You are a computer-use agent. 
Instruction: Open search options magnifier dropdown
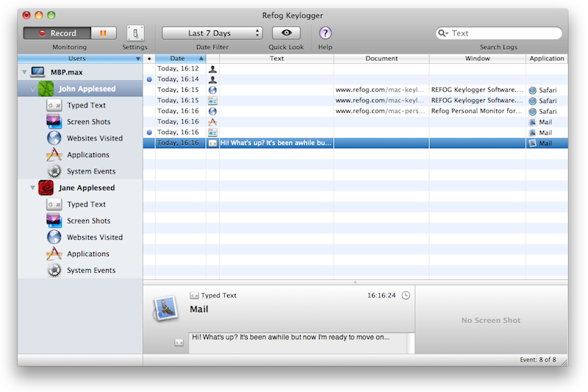443,33
